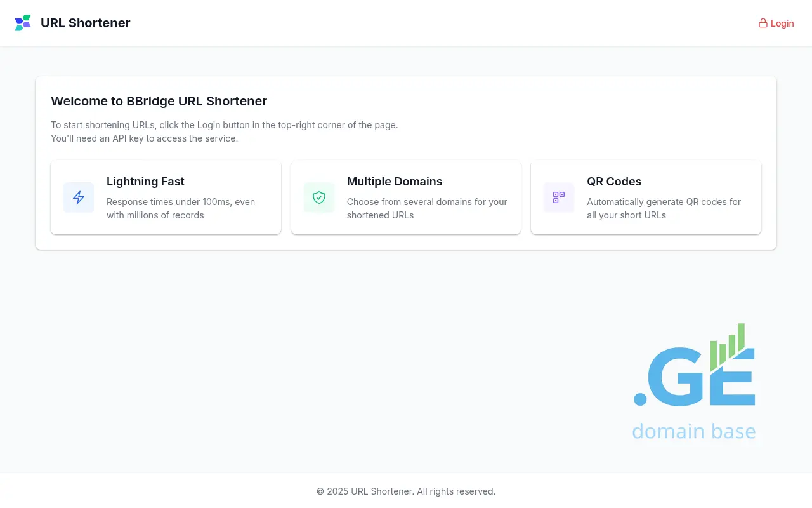Click the green shield checkmark icon
812x508 pixels.
point(319,197)
